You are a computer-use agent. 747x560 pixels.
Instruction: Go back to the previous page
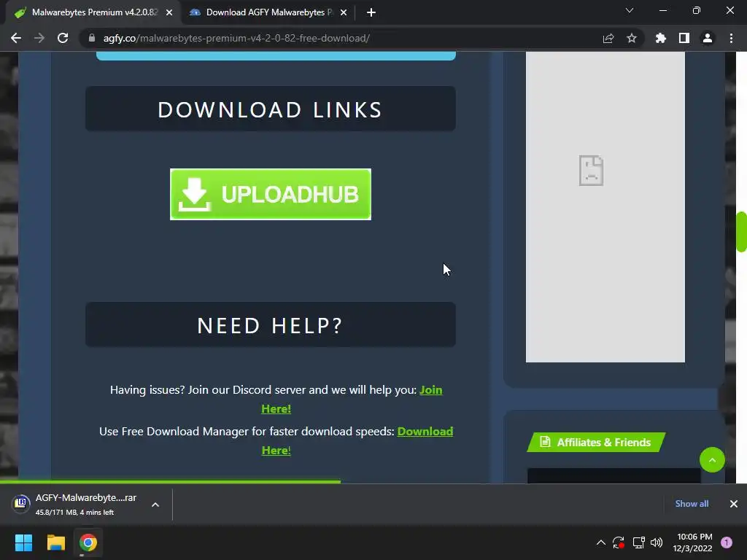pos(16,38)
